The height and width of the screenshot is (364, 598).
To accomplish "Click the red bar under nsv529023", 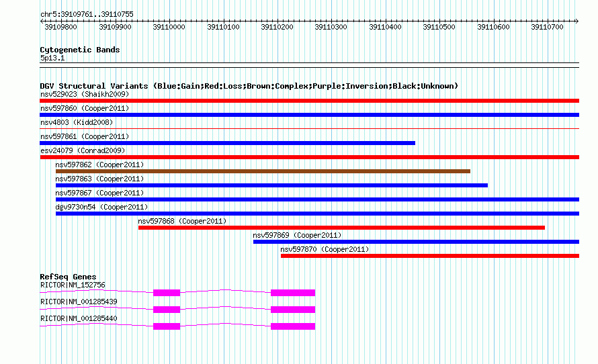I will [309, 101].
